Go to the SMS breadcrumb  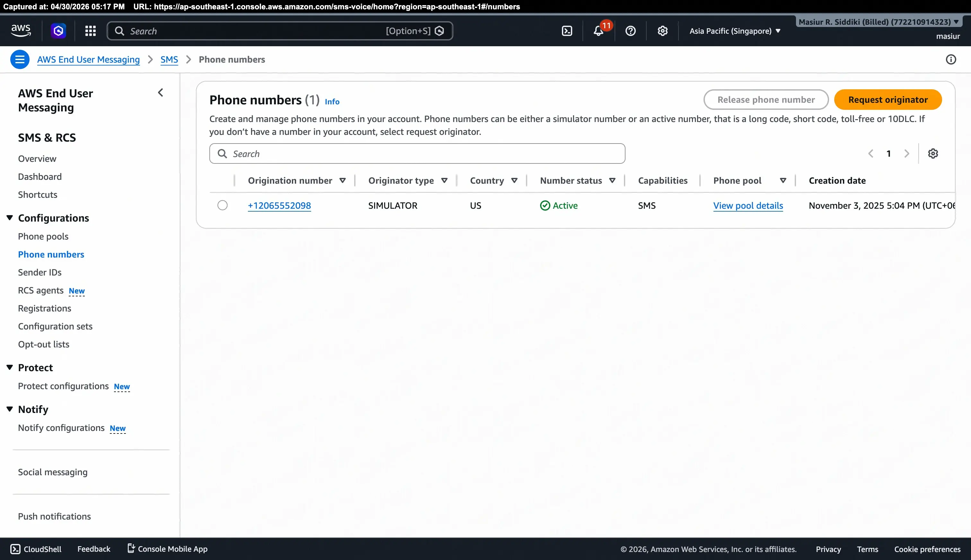tap(169, 60)
